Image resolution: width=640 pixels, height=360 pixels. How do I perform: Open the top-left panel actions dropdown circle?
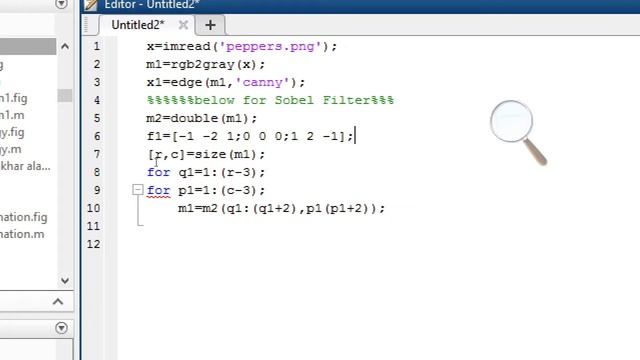[x=61, y=4]
